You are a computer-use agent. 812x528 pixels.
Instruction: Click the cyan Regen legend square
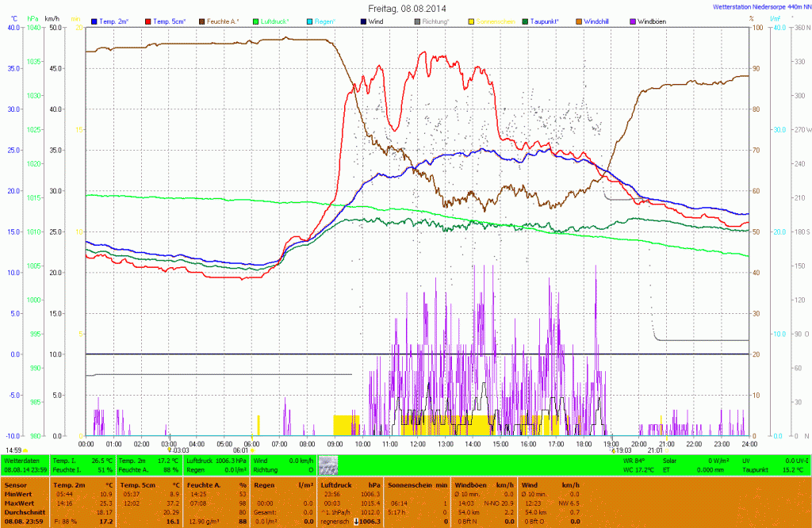311,21
